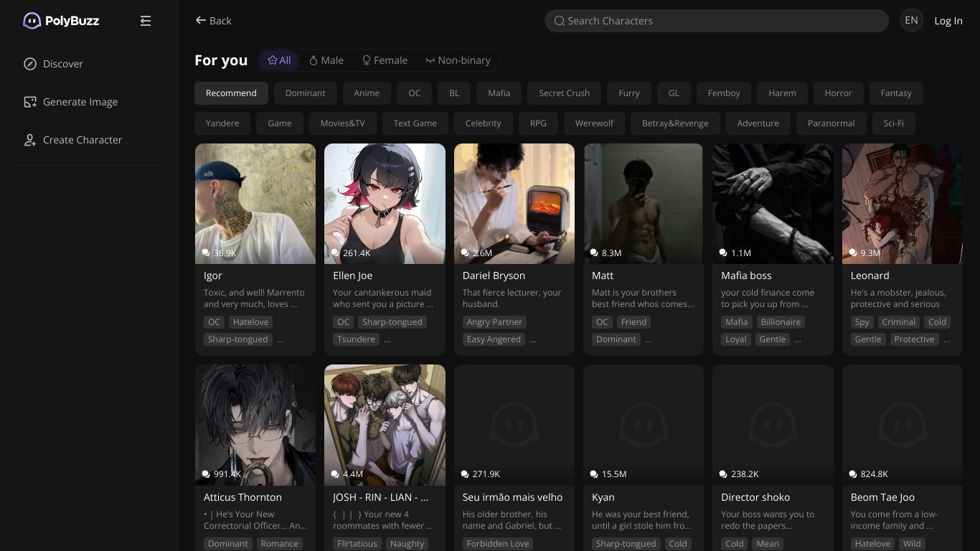The height and width of the screenshot is (551, 980).
Task: Click the search magnifier icon
Action: (x=560, y=21)
